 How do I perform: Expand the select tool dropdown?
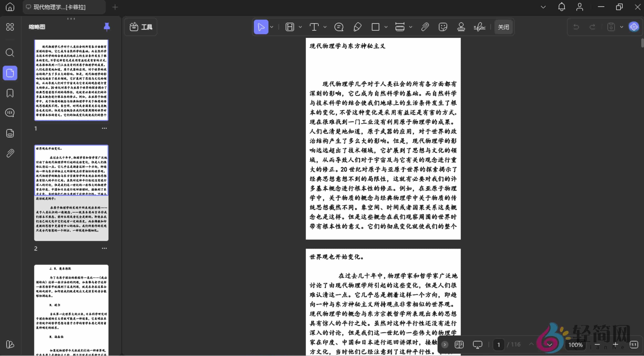tap(272, 27)
